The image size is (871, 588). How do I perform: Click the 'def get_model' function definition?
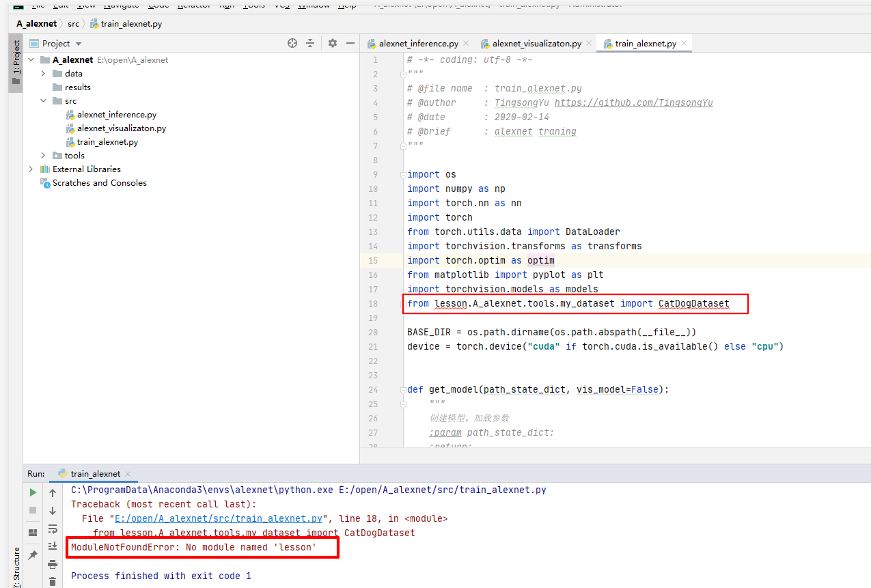538,389
